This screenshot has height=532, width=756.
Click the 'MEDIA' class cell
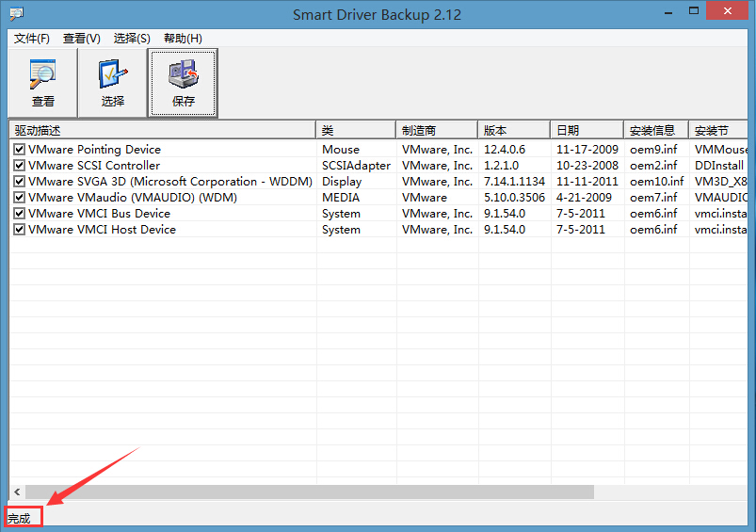pyautogui.click(x=341, y=198)
